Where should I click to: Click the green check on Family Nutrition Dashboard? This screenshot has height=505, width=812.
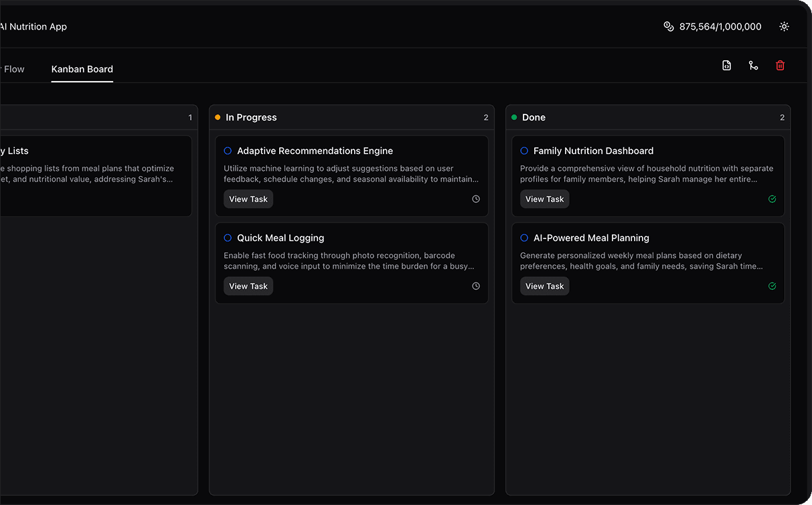(x=772, y=199)
